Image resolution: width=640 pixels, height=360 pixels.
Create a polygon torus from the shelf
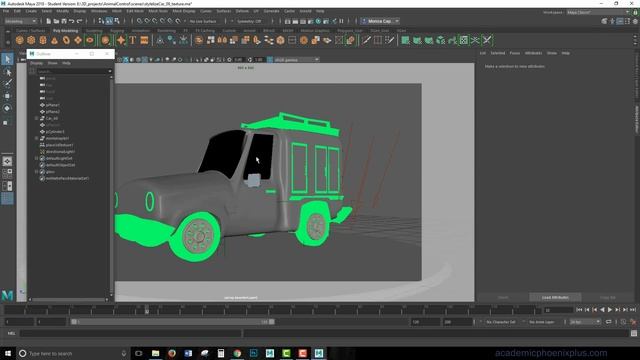point(66,40)
